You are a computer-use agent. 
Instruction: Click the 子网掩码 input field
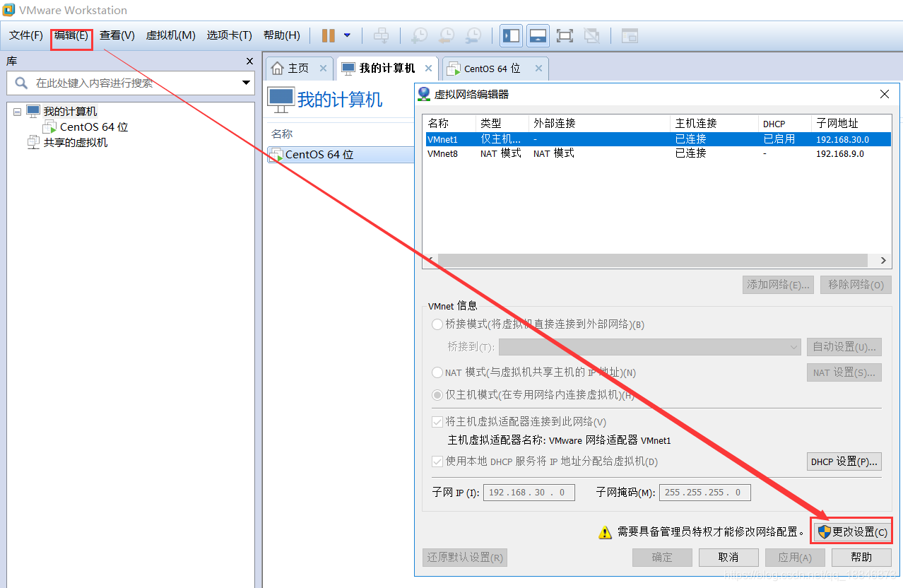705,493
